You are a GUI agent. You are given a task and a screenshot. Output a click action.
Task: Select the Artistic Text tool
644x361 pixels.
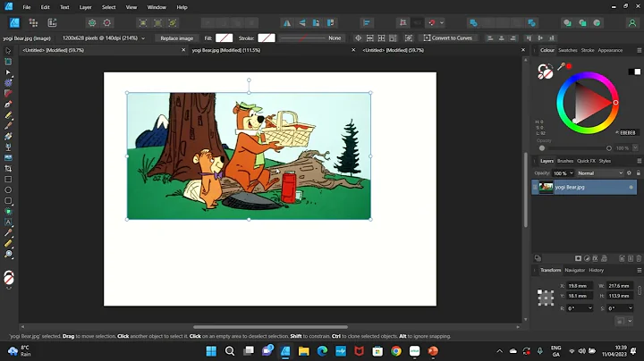click(8, 222)
